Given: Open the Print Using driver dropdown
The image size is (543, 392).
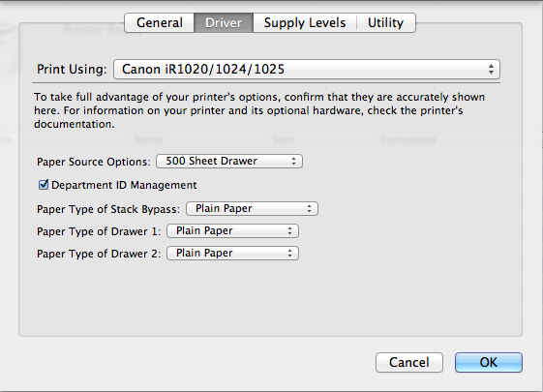Looking at the screenshot, I should pyautogui.click(x=307, y=70).
